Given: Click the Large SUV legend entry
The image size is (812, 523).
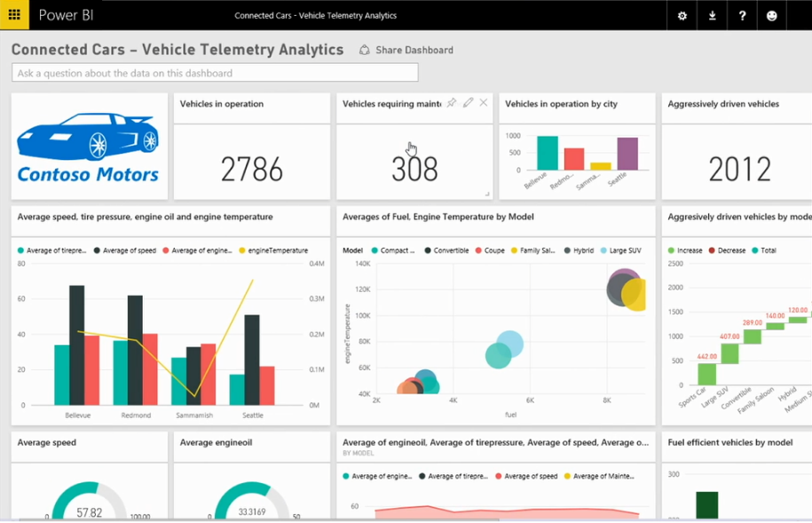Looking at the screenshot, I should 620,250.
